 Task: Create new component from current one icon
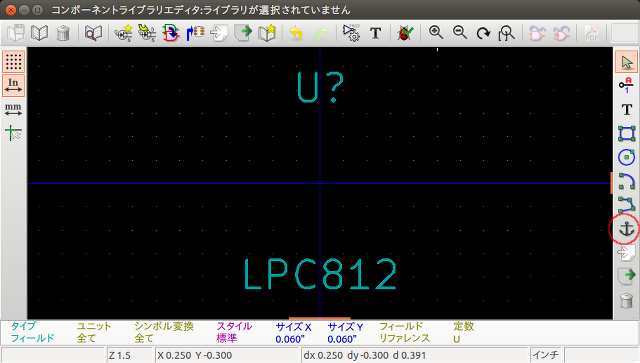(147, 33)
